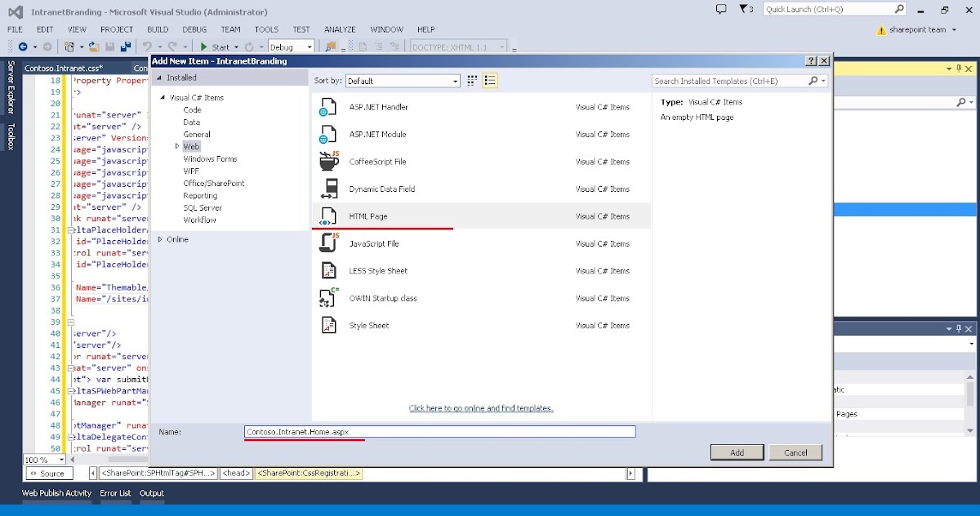Collapse the Installed section
Screen dimensions: 980x516
tap(160, 78)
